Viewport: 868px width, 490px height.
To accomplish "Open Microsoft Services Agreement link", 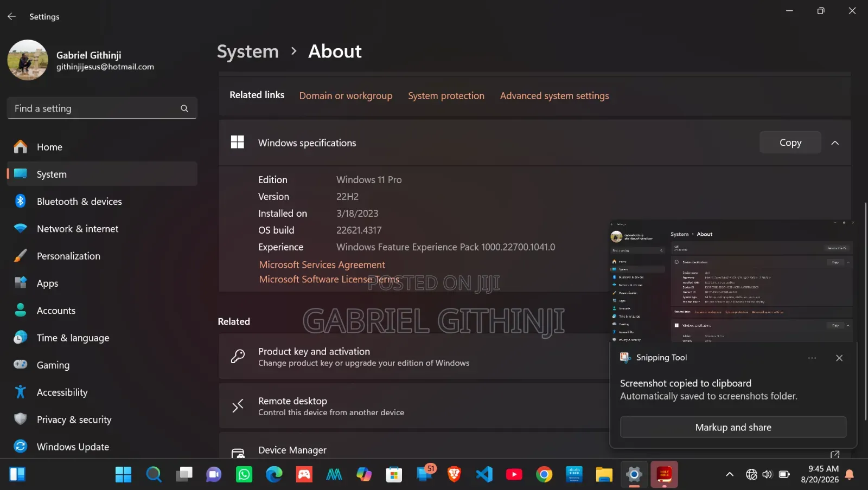I will [x=322, y=265].
